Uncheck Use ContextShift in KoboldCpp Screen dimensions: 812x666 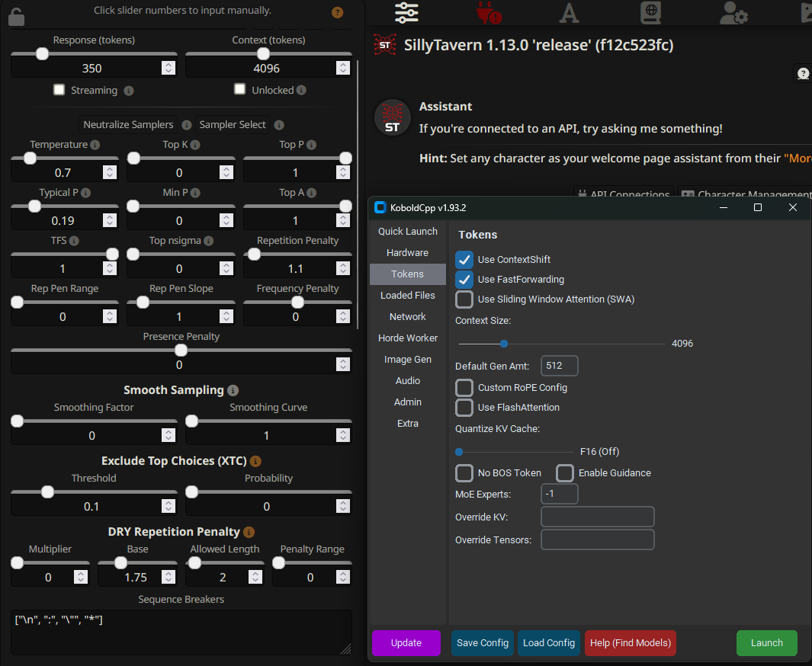pos(464,260)
